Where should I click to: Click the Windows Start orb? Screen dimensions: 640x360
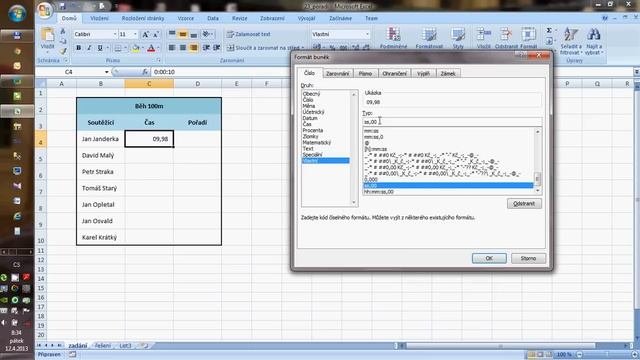(x=17, y=13)
